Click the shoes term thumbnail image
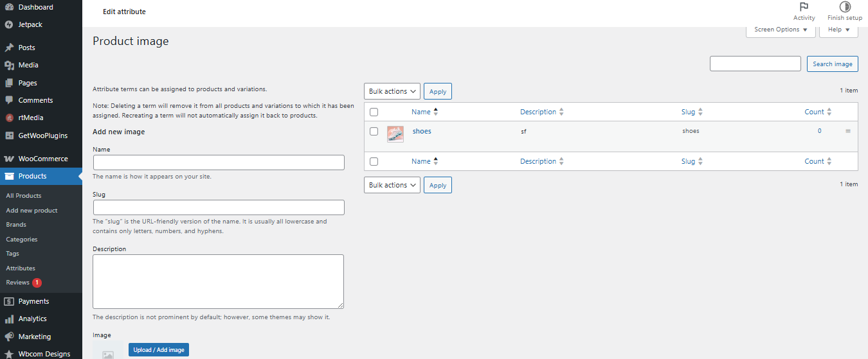Screen dimensions: 868x359 coord(395,134)
